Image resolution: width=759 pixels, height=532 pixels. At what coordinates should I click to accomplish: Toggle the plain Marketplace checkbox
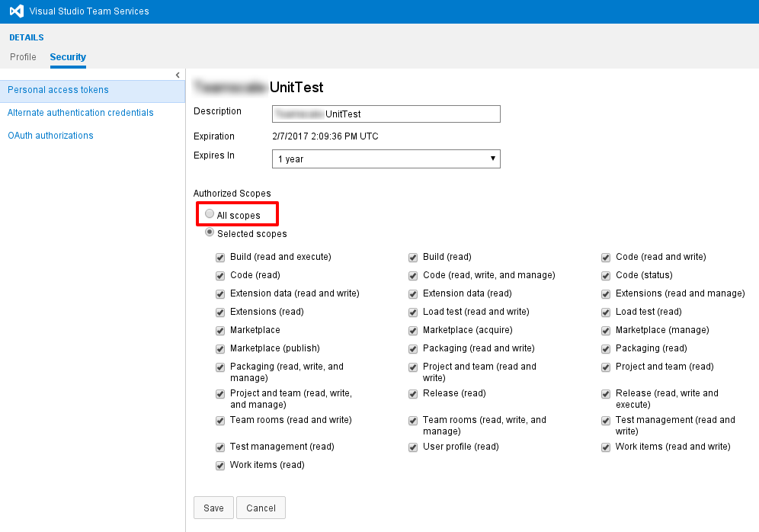220,331
